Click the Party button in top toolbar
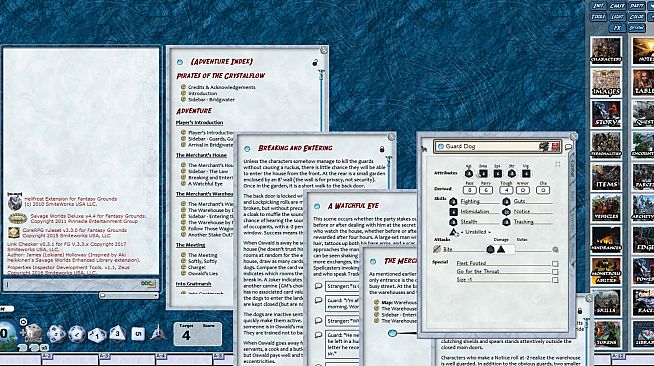Screen dimensions: 654x366 point(636,6)
